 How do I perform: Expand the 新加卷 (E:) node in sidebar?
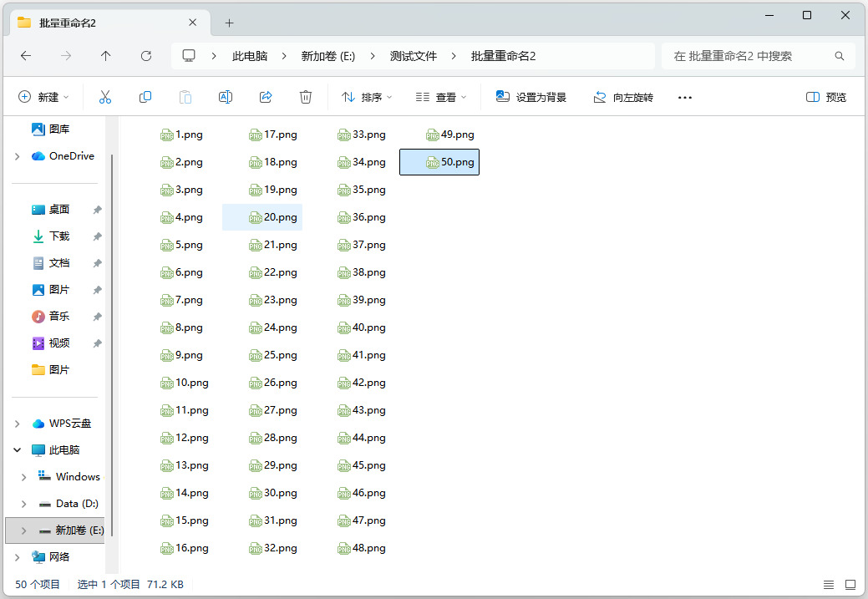click(x=23, y=530)
